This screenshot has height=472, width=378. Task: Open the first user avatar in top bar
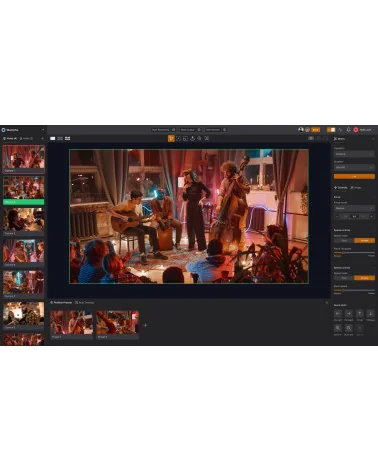tap(301, 130)
